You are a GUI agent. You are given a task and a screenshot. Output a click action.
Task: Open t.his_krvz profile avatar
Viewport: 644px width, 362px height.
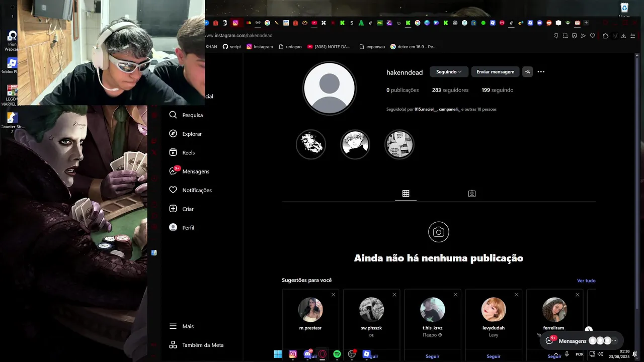[x=433, y=310]
